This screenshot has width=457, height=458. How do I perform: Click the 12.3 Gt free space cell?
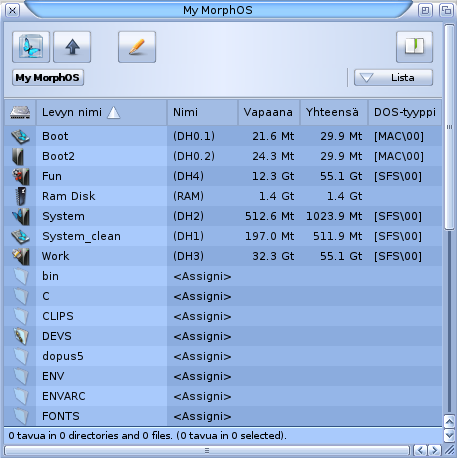[273, 176]
